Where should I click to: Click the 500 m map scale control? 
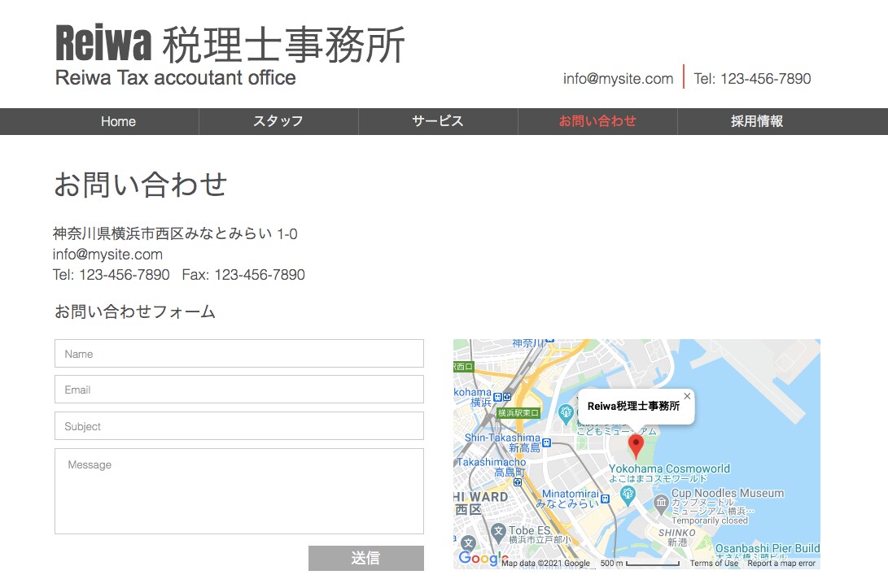click(x=640, y=563)
